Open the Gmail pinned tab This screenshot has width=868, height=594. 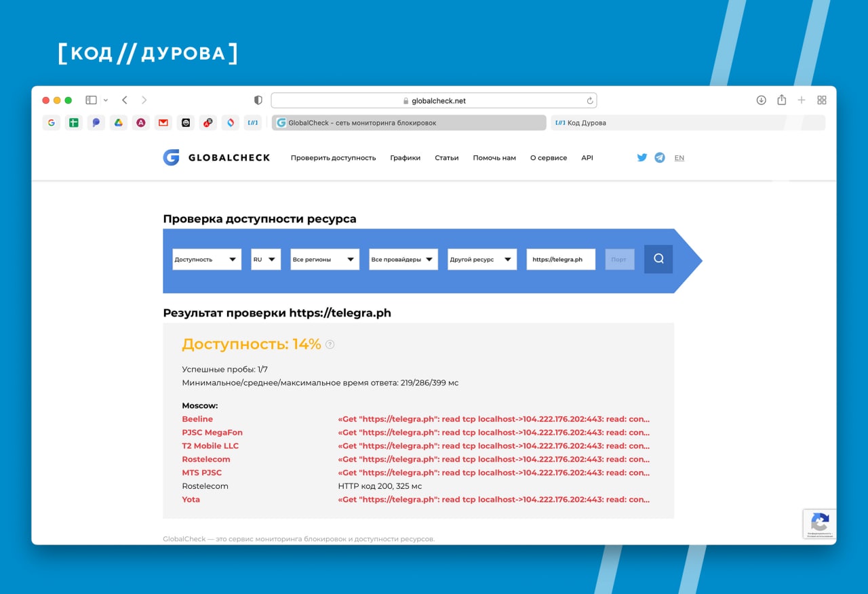point(163,123)
